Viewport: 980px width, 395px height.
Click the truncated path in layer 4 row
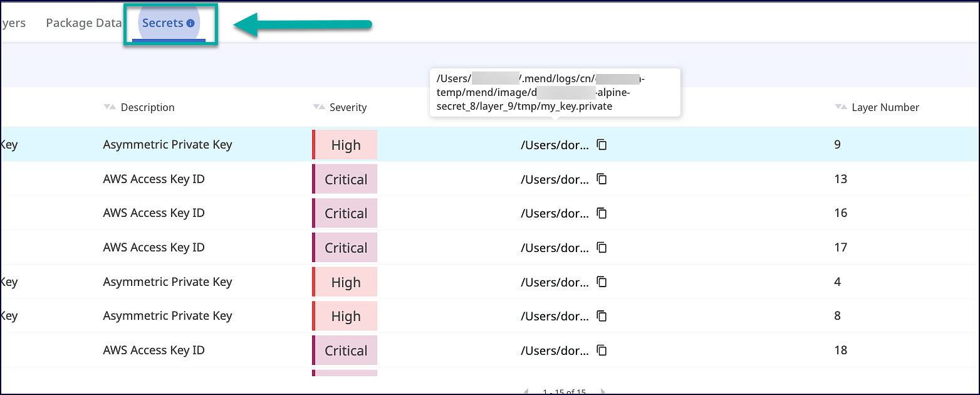pyautogui.click(x=555, y=282)
